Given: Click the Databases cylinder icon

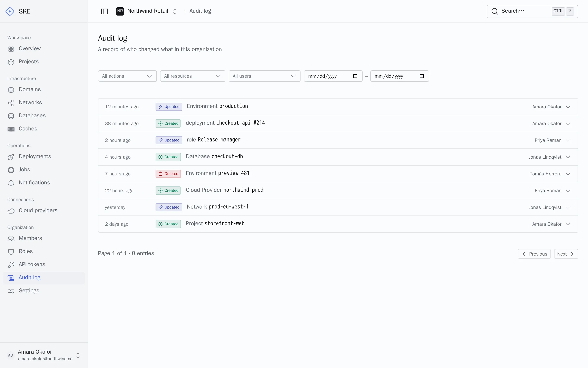Looking at the screenshot, I should 11,116.
